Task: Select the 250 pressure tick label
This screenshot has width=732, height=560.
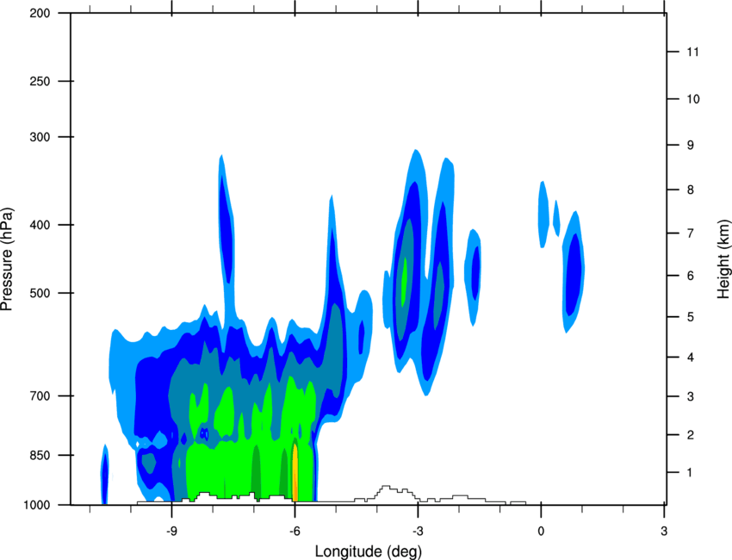Action: [x=40, y=81]
